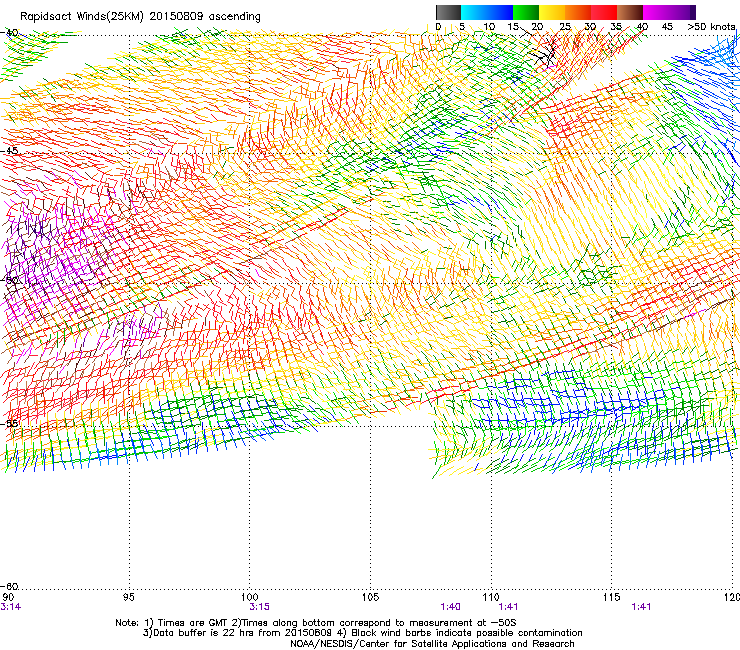Click the '105' longitude label
This screenshot has height=650, width=740.
pyautogui.click(x=370, y=598)
